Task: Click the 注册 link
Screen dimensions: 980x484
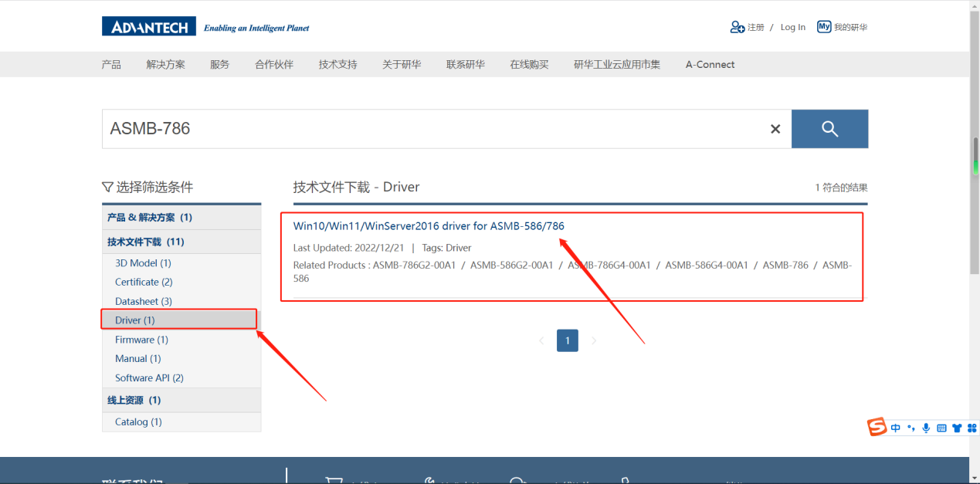Action: pos(756,28)
